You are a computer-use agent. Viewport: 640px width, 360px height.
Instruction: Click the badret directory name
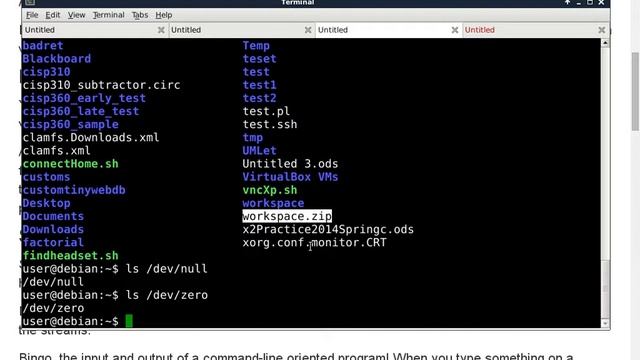(x=43, y=45)
